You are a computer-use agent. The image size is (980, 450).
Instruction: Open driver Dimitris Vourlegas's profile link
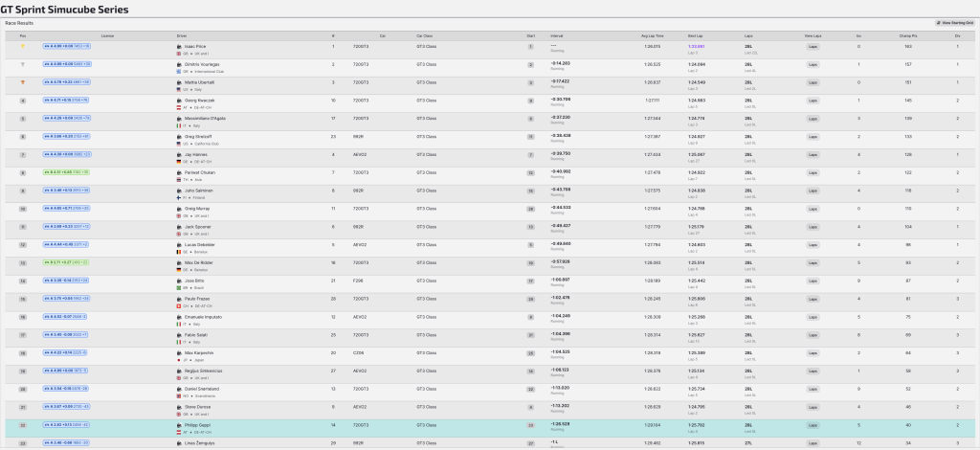[202, 64]
